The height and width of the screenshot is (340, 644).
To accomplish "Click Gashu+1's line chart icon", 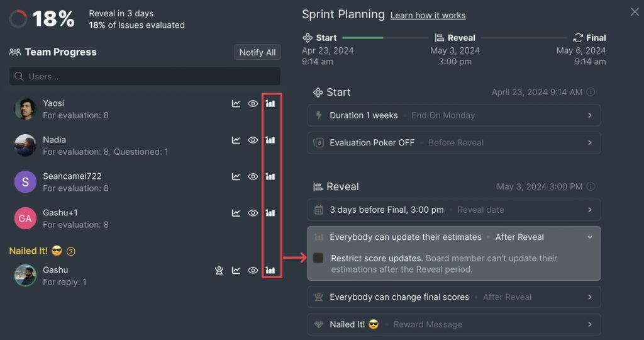I will (236, 213).
